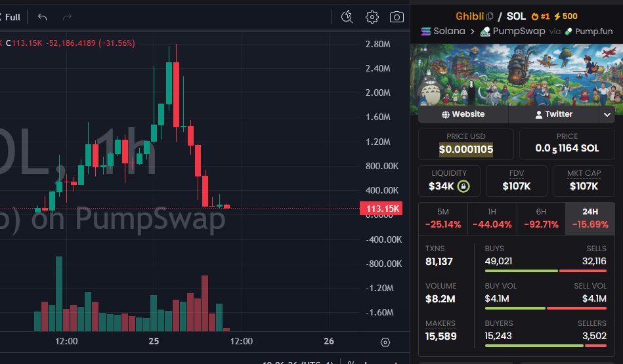
Task: Select the 6H timeframe tab
Action: (541, 218)
